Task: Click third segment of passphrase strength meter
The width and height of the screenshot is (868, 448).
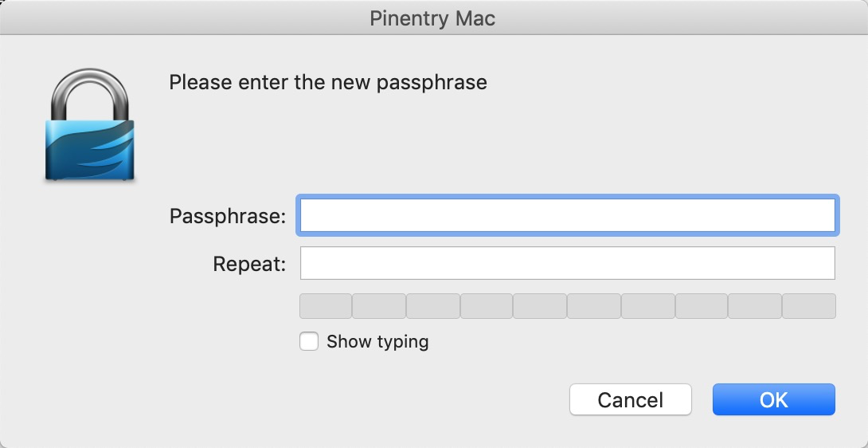Action: [433, 306]
